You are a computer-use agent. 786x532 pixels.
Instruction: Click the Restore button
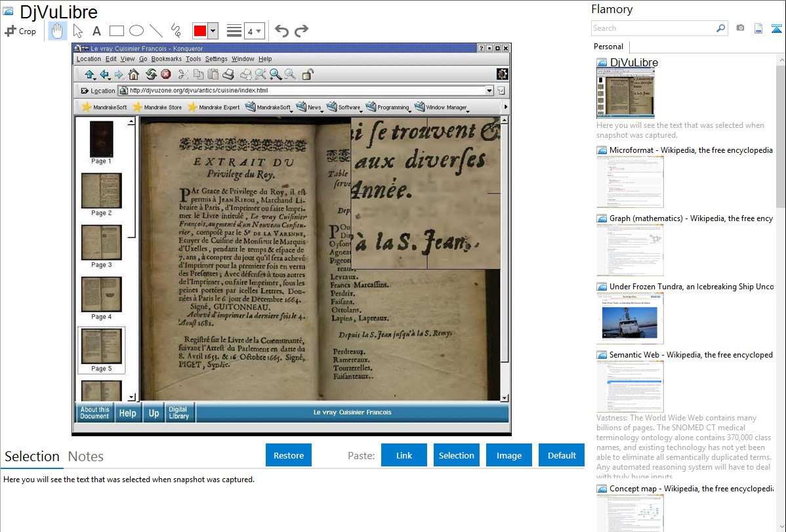289,455
